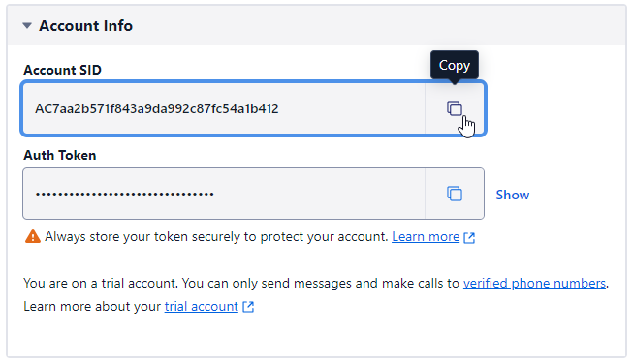
Task: Select the Account SID value text
Action: [x=157, y=108]
